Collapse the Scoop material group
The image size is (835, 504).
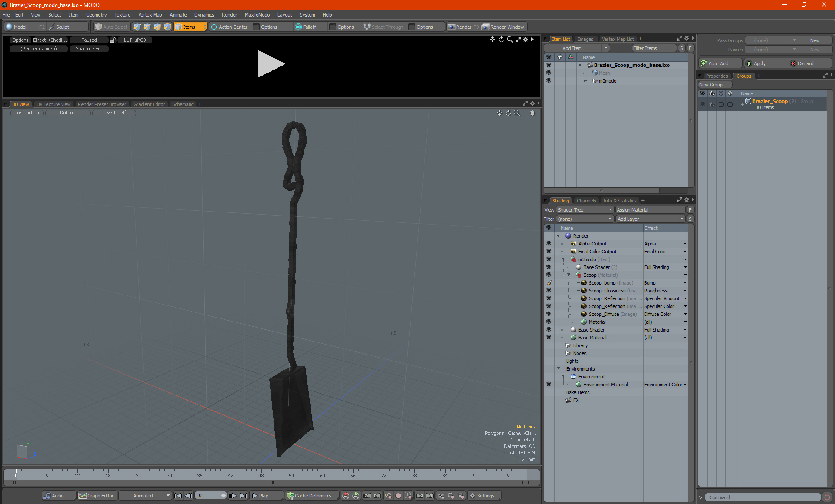568,275
